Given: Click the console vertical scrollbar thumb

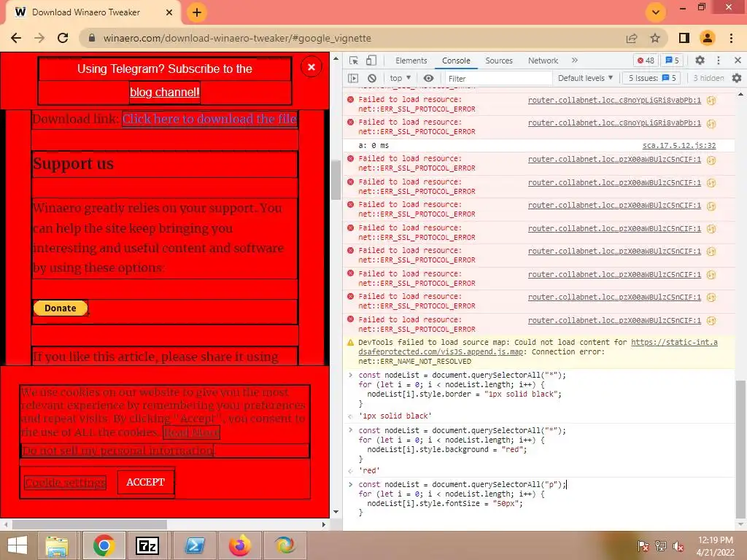Looking at the screenshot, I should pos(740,448).
